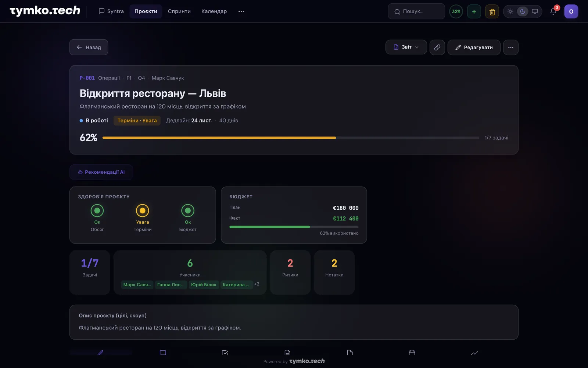This screenshot has height=368, width=588.
Task: Open the 2 Ризики card
Action: (x=290, y=272)
